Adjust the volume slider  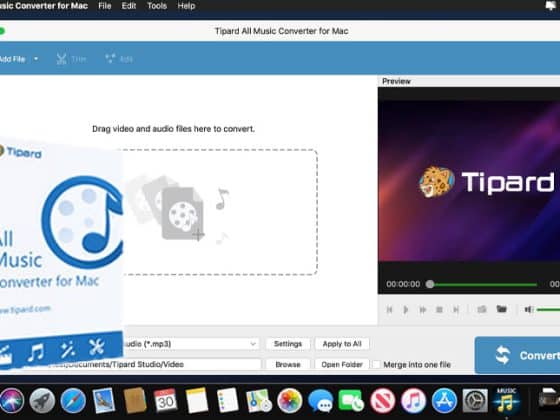(x=548, y=310)
